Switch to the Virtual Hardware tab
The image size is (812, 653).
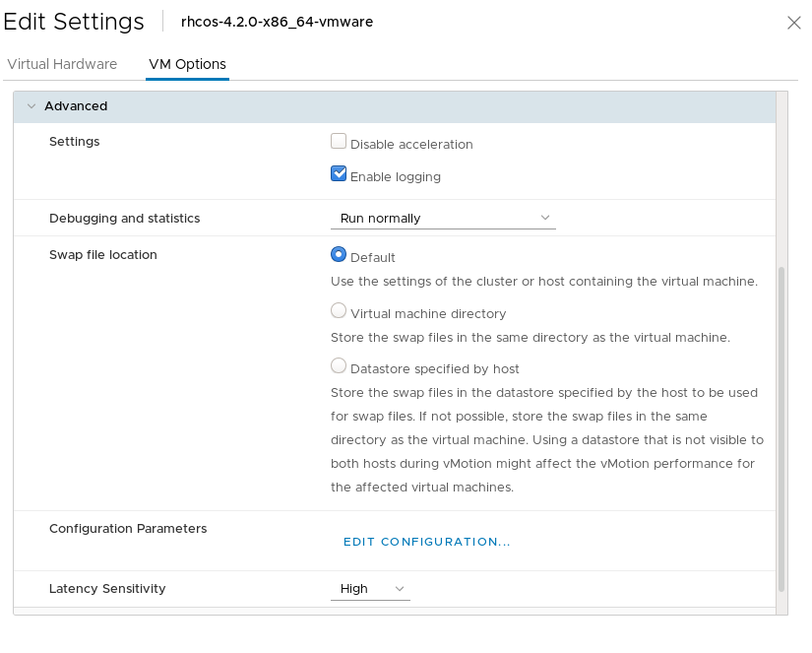tap(62, 64)
